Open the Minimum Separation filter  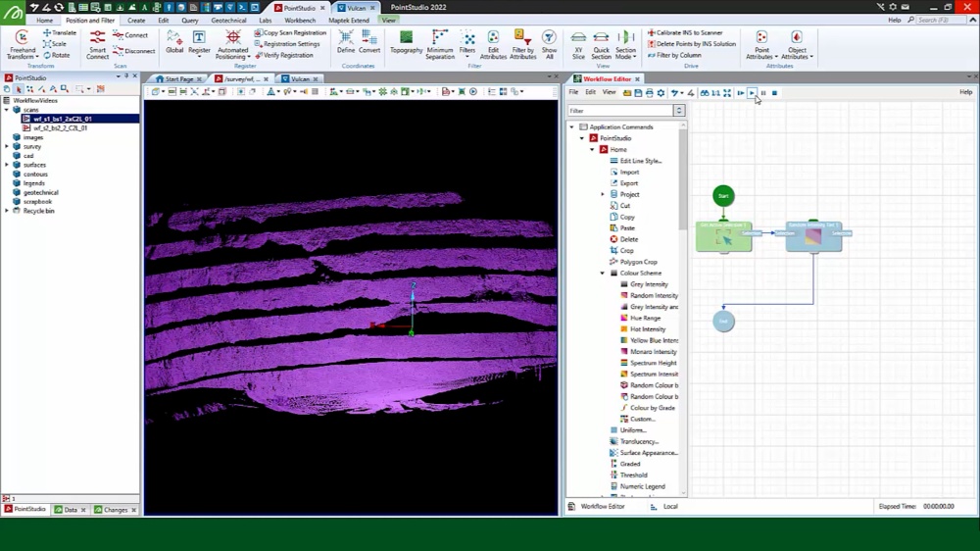[x=440, y=44]
